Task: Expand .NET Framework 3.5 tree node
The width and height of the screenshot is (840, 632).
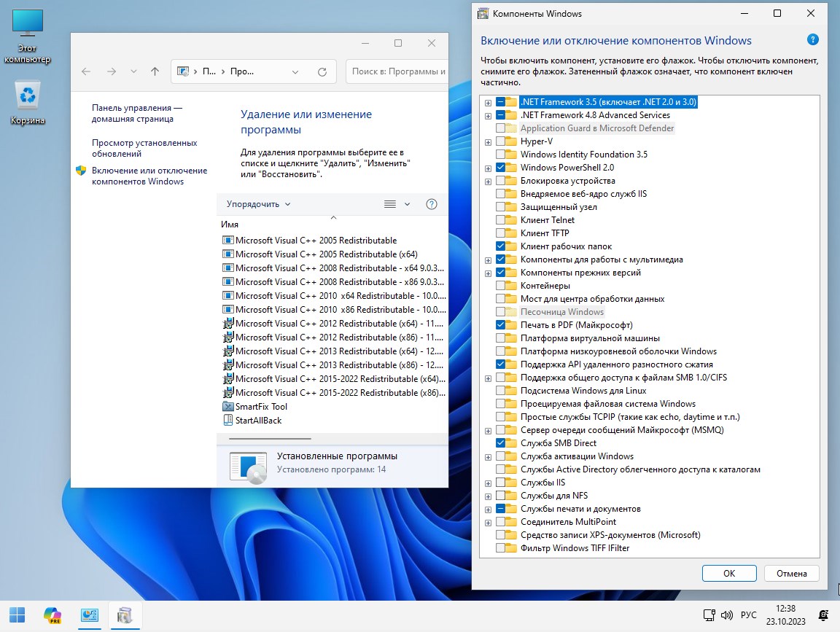Action: (x=488, y=102)
